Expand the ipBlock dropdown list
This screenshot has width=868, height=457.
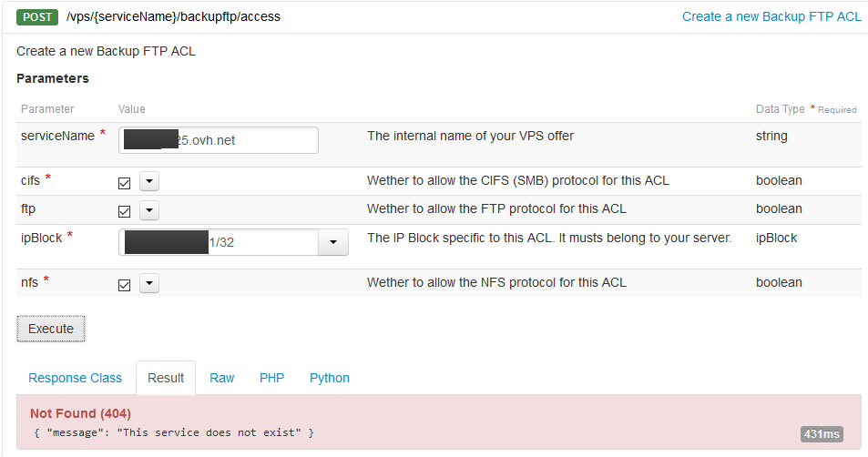(x=332, y=242)
